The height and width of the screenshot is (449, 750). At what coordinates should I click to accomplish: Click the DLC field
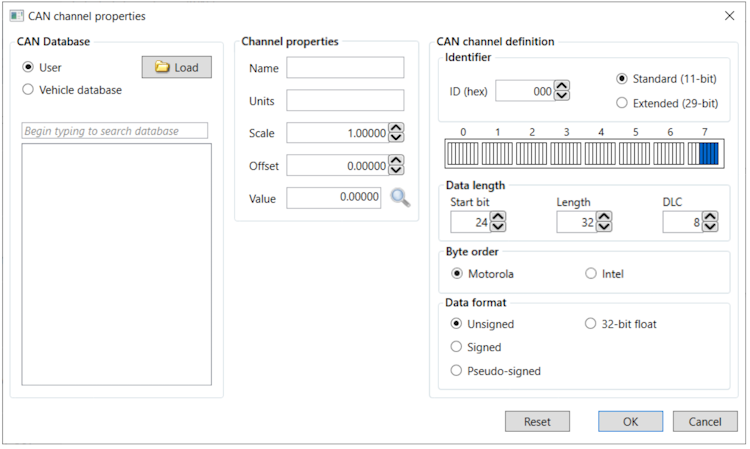683,222
